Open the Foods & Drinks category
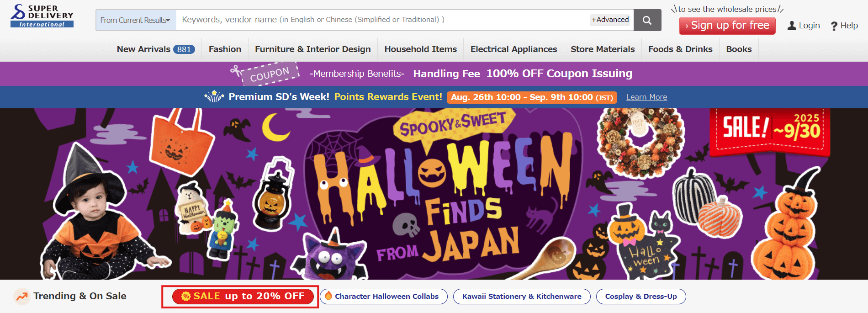 tap(680, 49)
